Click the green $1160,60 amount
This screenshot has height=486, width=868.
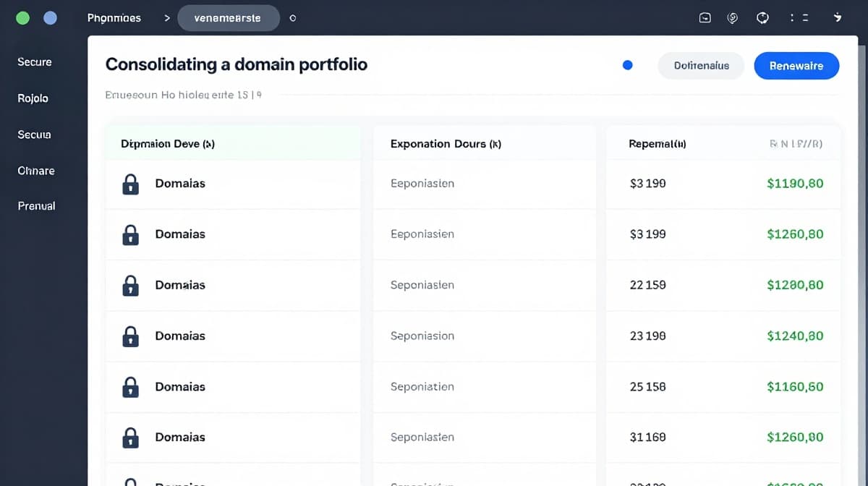[x=795, y=387]
